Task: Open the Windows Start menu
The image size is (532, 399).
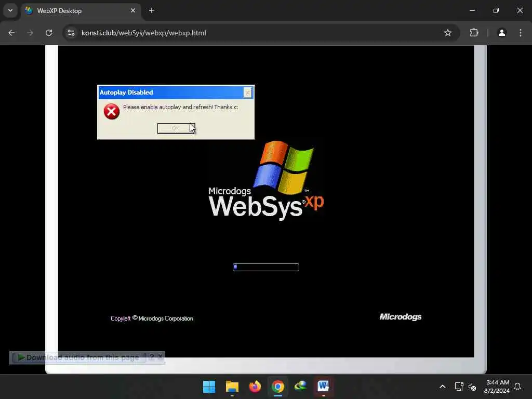Action: point(209,387)
